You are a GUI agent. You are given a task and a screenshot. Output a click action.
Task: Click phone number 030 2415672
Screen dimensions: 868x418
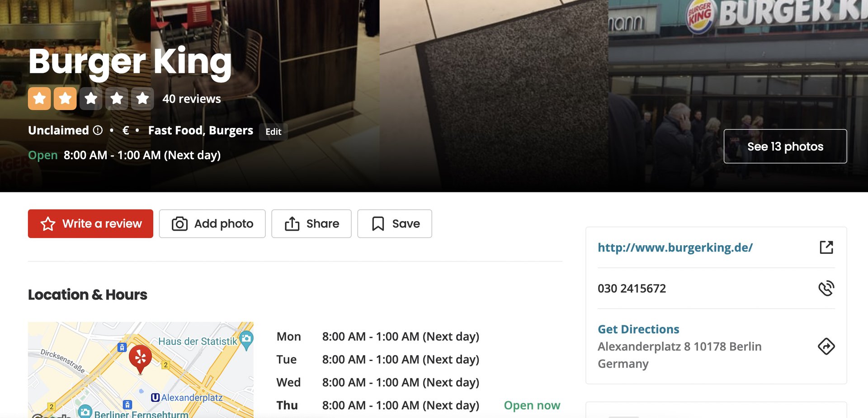tap(632, 288)
